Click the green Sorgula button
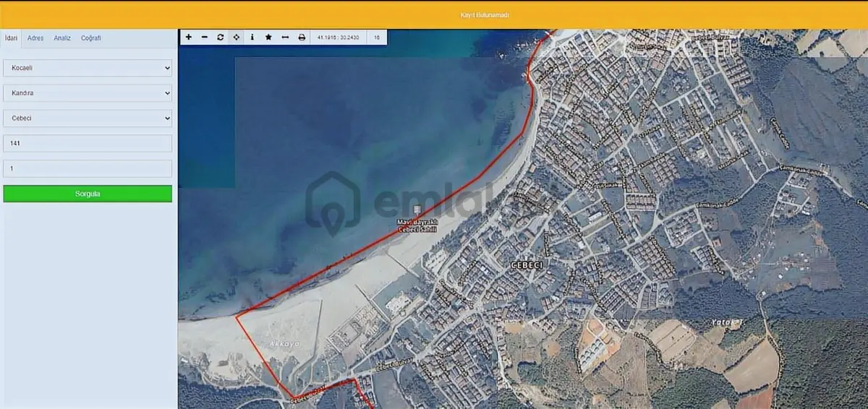 pos(88,194)
